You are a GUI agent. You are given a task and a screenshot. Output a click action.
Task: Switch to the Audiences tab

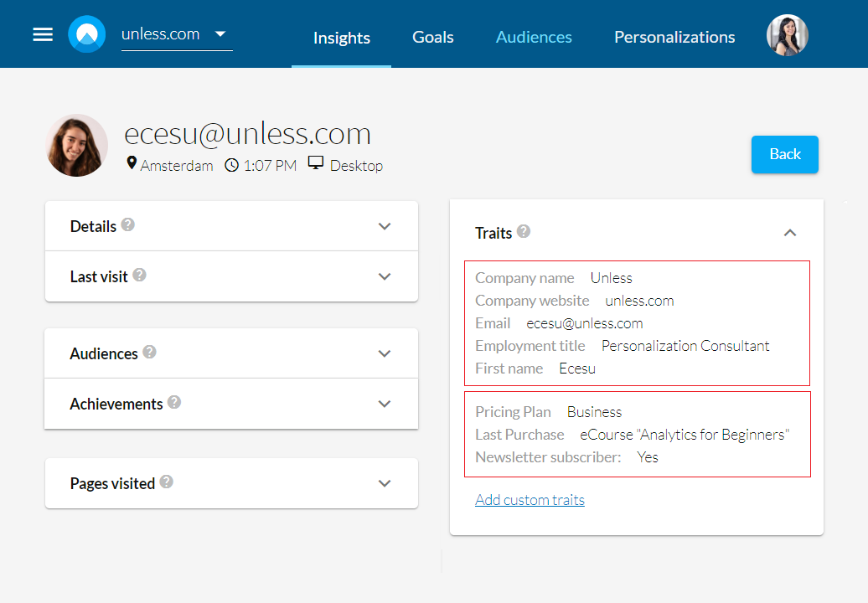[534, 37]
